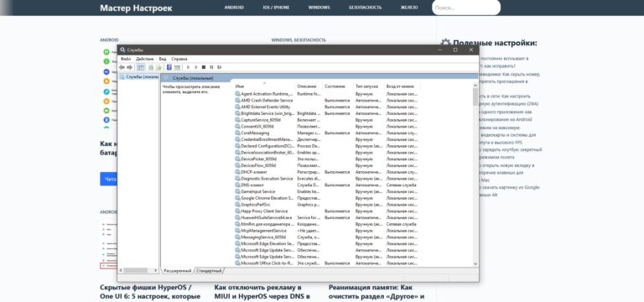
Task: Click the gear icon beside McpManagementService
Action: [x=237, y=231]
